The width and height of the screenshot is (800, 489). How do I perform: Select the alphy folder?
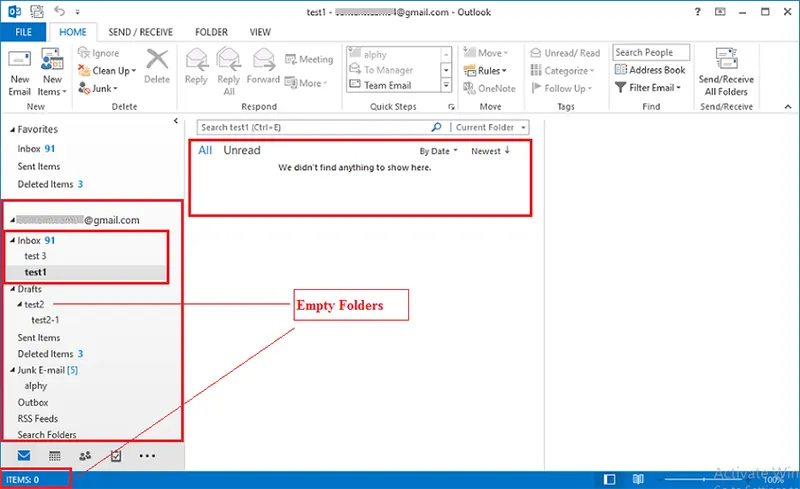click(x=35, y=386)
